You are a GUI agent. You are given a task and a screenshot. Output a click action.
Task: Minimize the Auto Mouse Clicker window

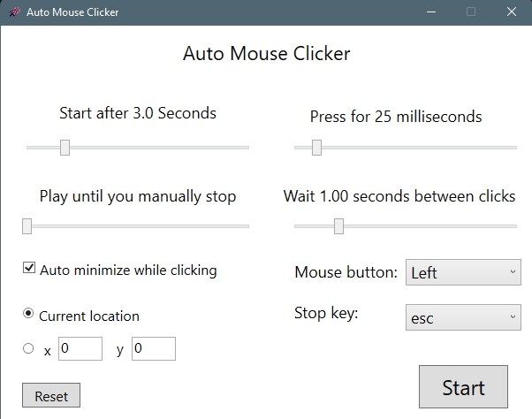tap(430, 12)
